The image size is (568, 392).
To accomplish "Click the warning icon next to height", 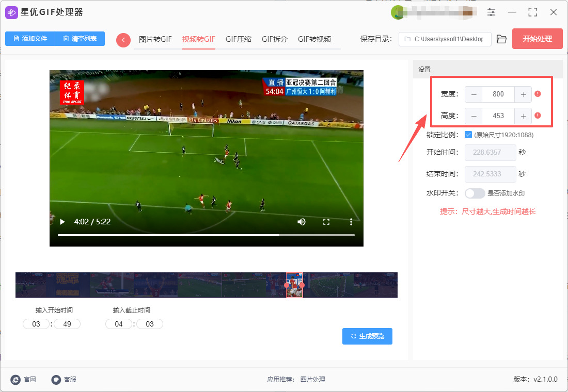I will (538, 116).
